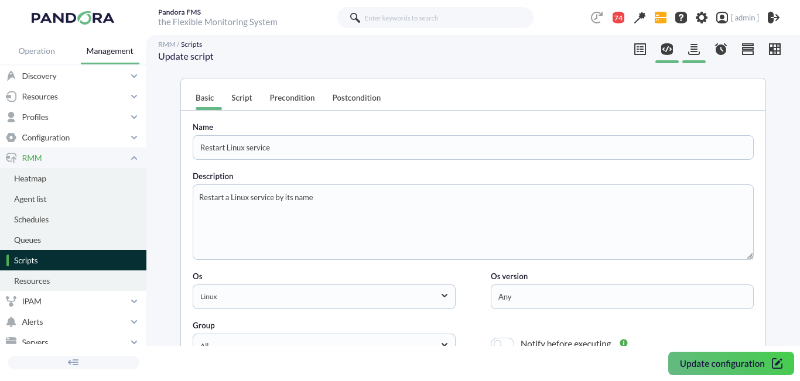Open the Group dropdown

coord(324,340)
